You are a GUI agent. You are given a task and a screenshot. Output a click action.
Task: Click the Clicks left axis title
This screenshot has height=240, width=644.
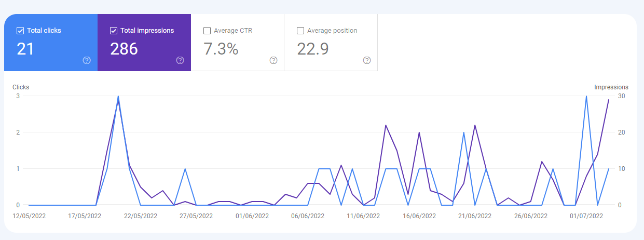21,87
